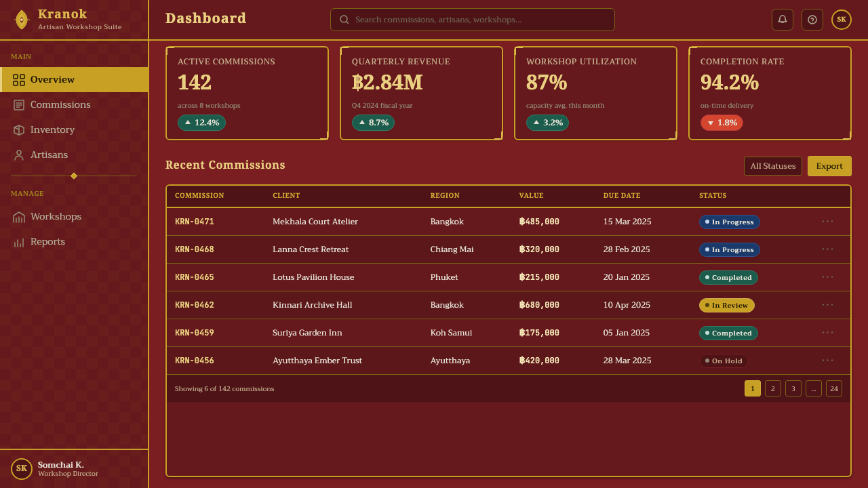Viewport: 868px width, 488px height.
Task: Open the Quarterly Revenue stat card
Action: click(422, 93)
